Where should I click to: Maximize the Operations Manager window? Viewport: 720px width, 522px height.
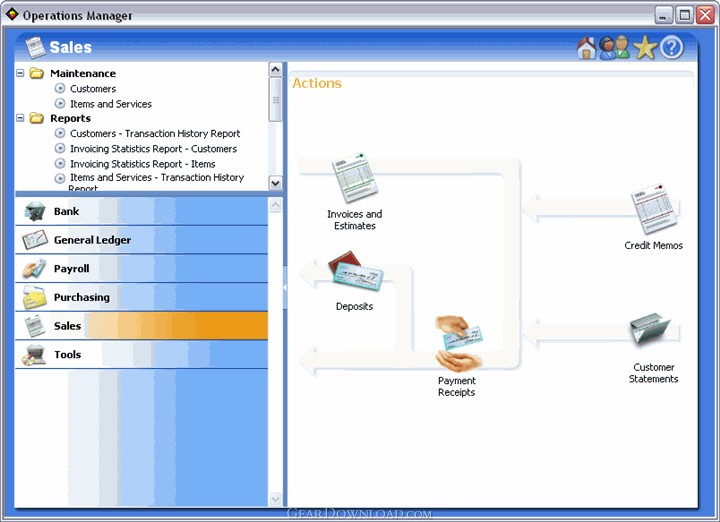[x=684, y=15]
